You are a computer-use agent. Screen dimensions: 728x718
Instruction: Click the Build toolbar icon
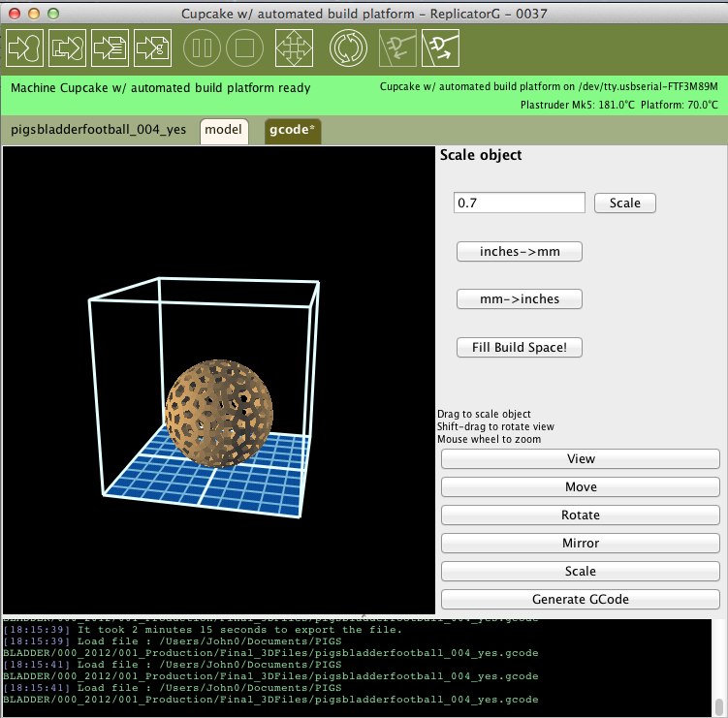tap(24, 47)
